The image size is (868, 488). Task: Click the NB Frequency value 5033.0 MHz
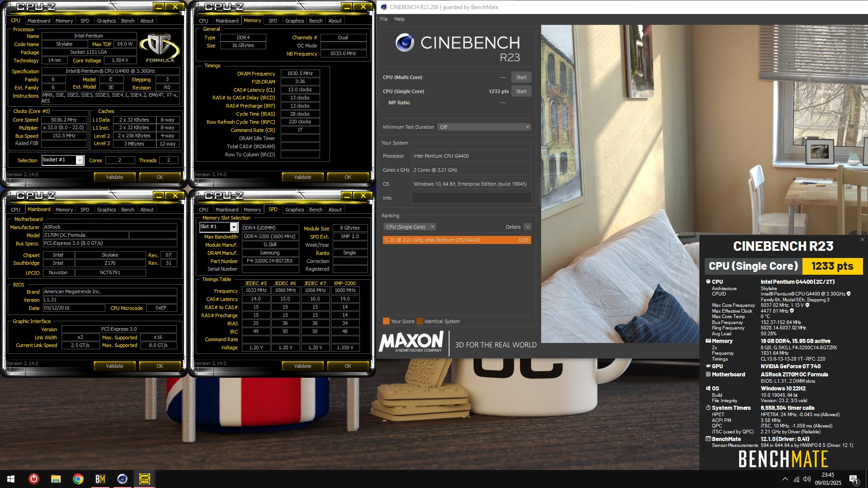click(x=343, y=53)
